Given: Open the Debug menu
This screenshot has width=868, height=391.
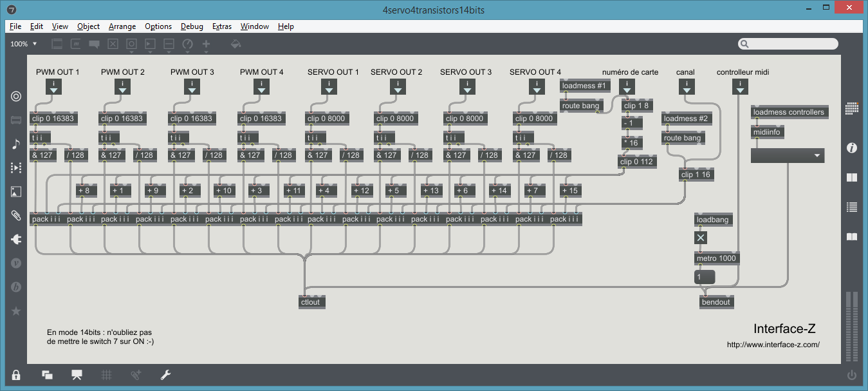Looking at the screenshot, I should coord(192,26).
